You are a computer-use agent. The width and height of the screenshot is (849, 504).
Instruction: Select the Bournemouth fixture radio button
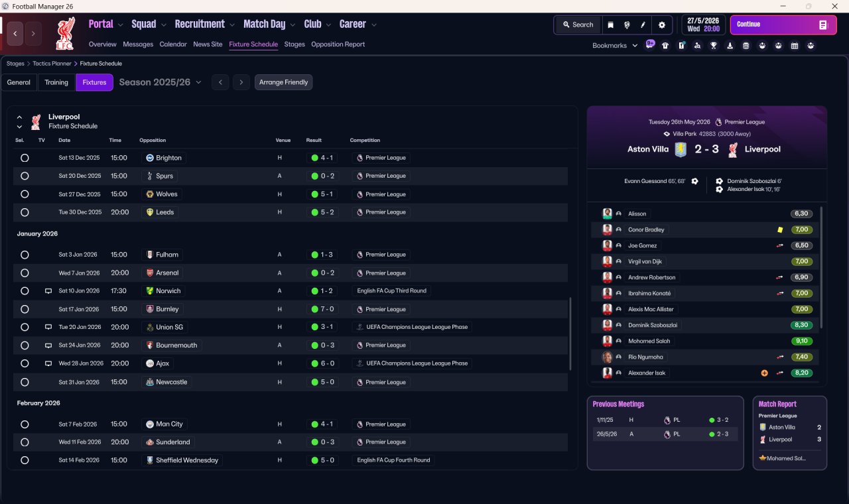tap(25, 345)
